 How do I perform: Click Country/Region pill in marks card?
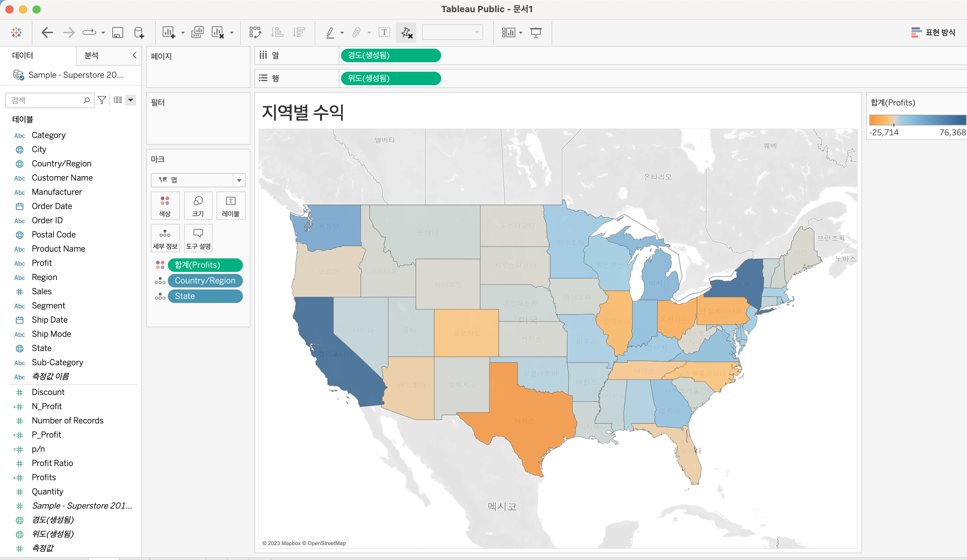point(205,281)
